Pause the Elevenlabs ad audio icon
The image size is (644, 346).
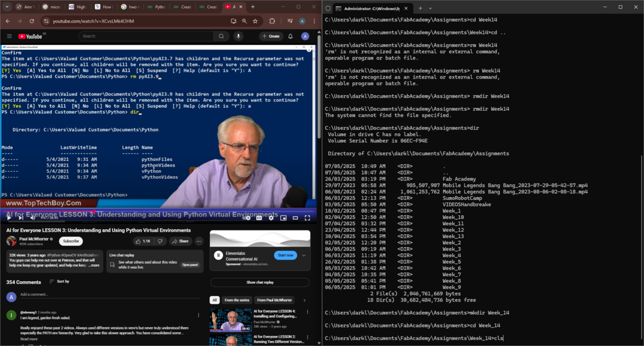(x=218, y=255)
